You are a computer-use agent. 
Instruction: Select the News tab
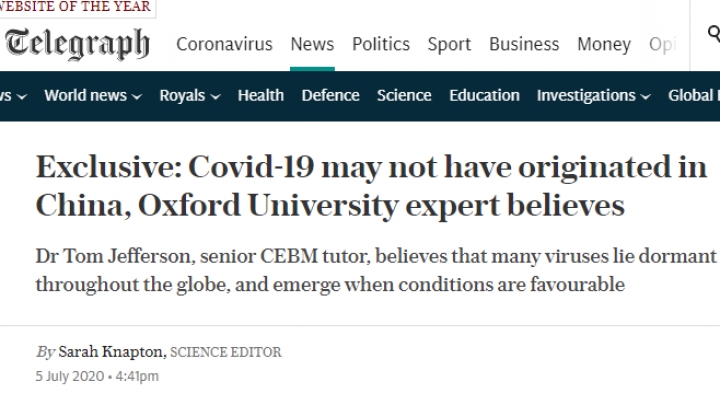tap(312, 44)
